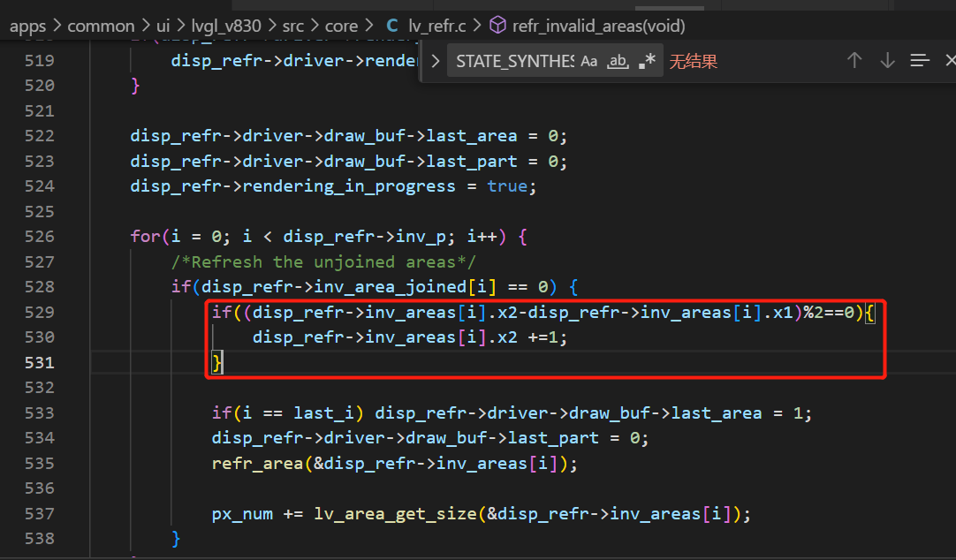Click the Refresh the unjoined areas comment
The image size is (956, 560).
(x=323, y=262)
